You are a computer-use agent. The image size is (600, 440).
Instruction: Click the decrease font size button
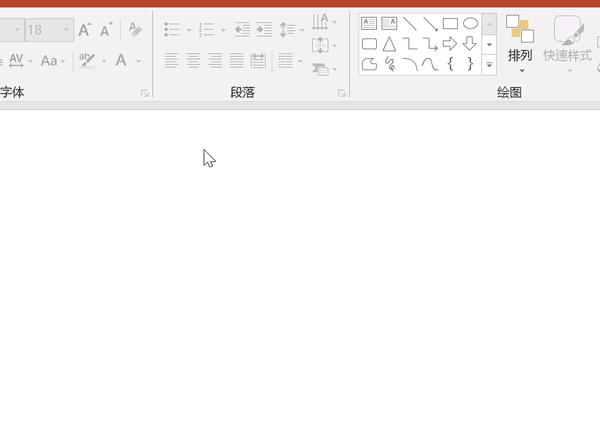click(106, 29)
